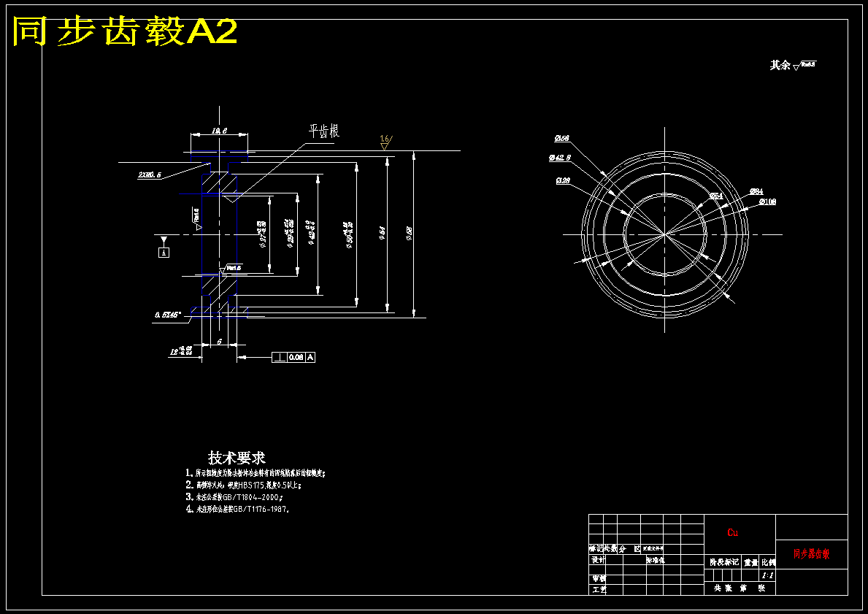Select the red 同步器齿毂 part name

click(x=812, y=553)
